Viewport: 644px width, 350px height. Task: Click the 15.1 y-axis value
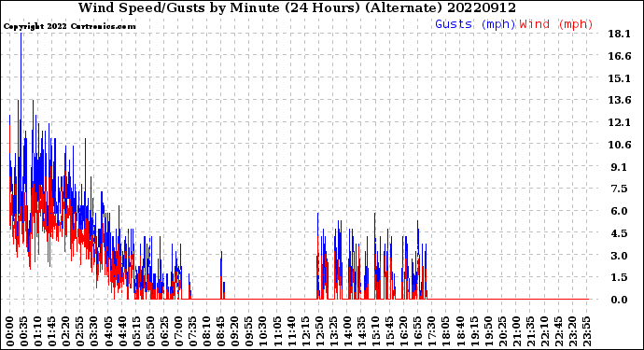(x=619, y=78)
